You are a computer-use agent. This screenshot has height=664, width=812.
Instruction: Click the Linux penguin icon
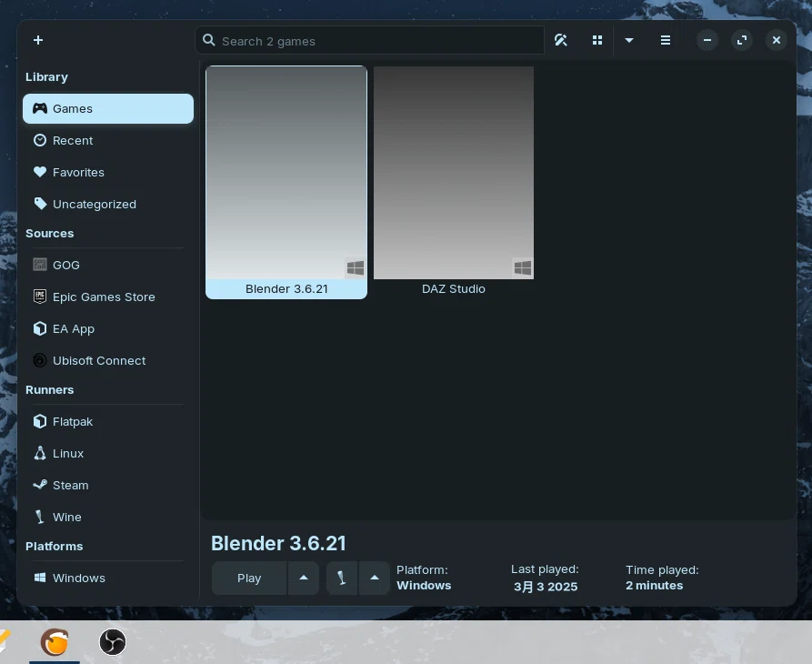point(40,453)
